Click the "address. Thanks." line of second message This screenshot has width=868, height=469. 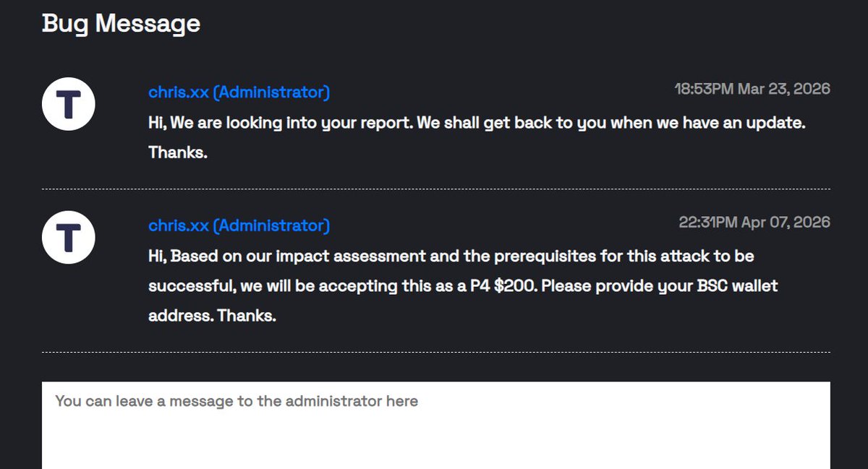tap(213, 317)
